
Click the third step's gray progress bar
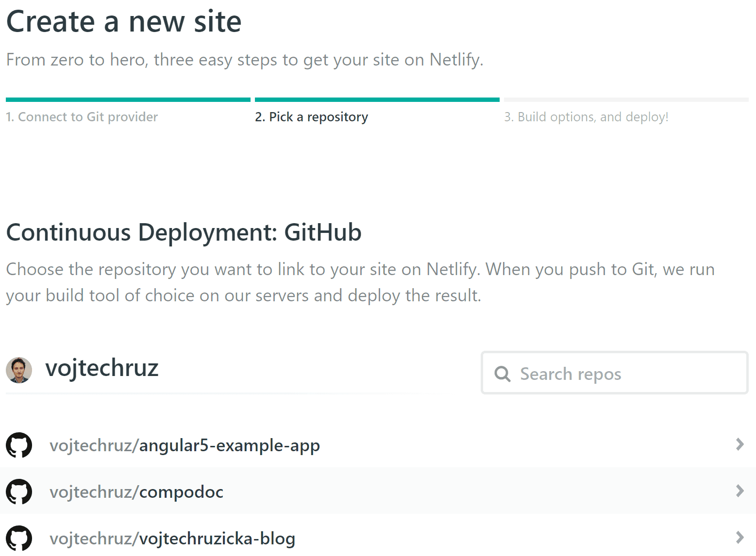[x=626, y=100]
